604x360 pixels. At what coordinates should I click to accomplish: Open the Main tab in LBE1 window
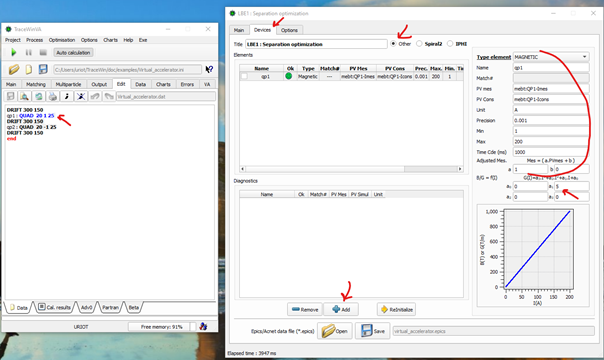pyautogui.click(x=239, y=30)
